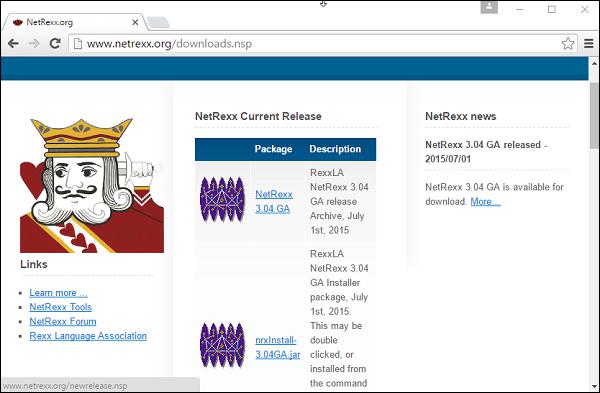Download nrxInstall-3.04GA.jar link
The height and width of the screenshot is (393, 600).
point(277,347)
